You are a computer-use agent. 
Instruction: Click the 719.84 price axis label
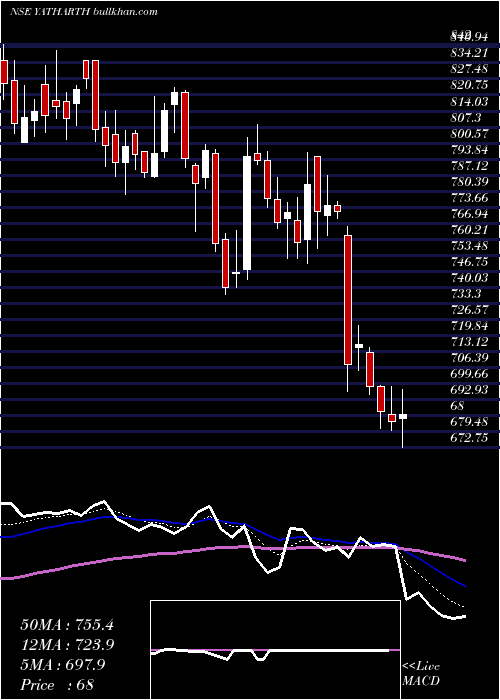tap(469, 326)
